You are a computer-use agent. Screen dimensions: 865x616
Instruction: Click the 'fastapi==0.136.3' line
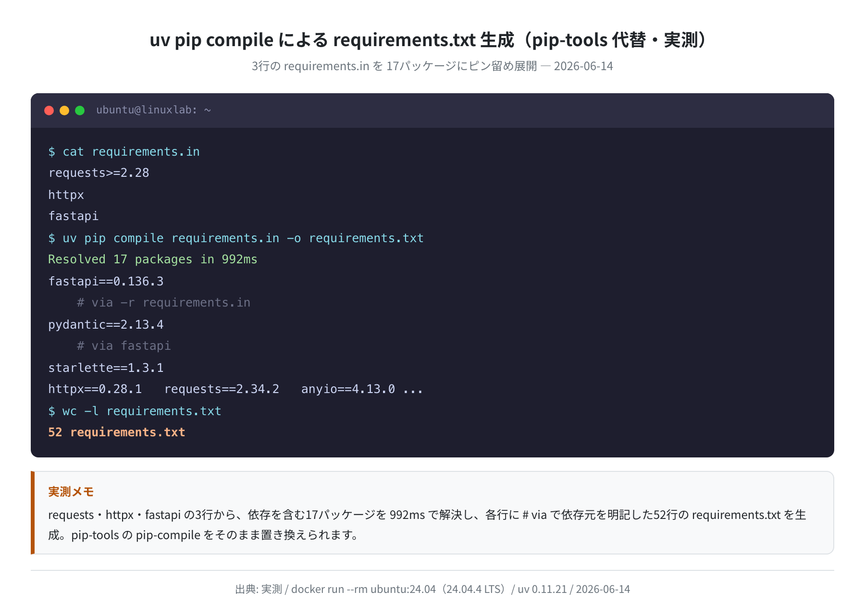106,282
